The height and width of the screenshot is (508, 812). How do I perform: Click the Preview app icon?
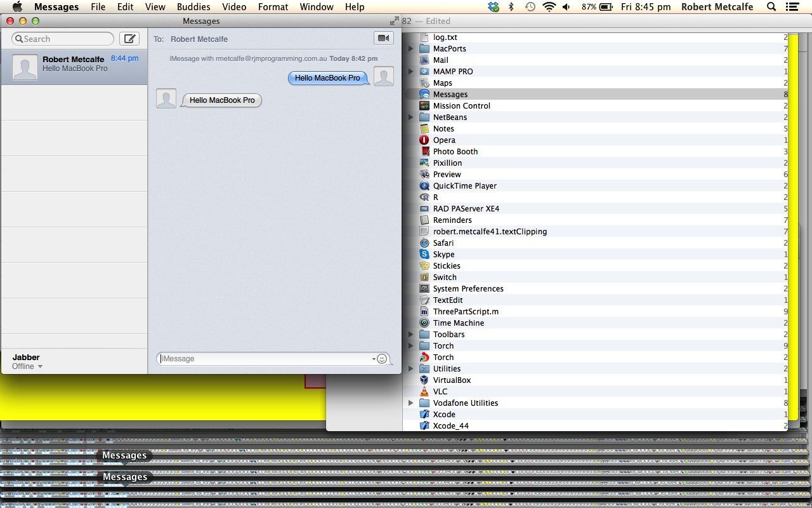pos(424,174)
